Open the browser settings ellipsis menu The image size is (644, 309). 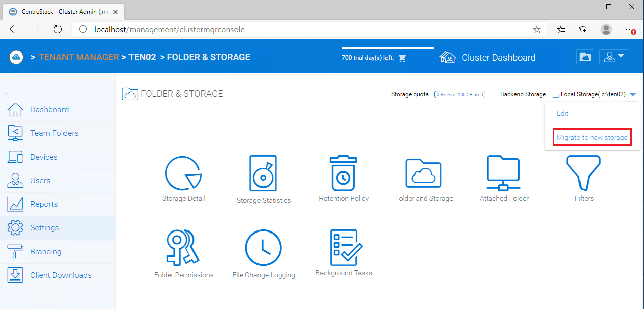[630, 29]
